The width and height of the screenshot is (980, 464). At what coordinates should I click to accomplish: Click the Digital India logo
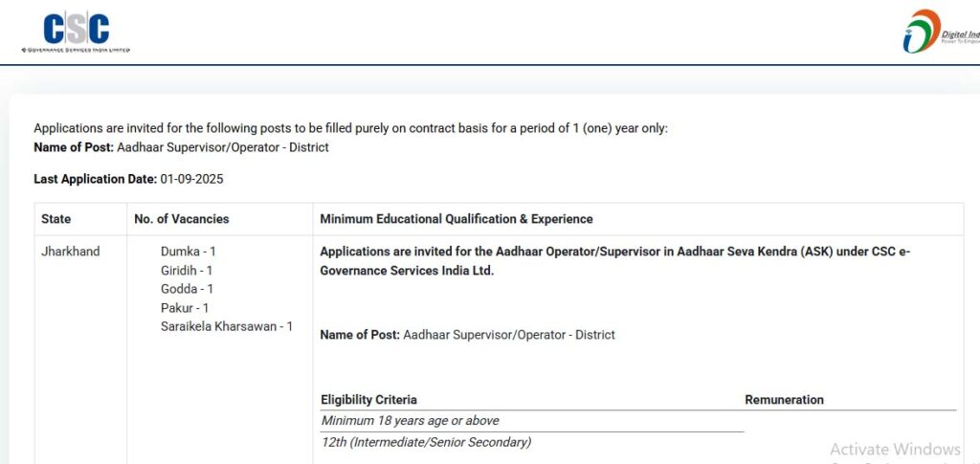(942, 32)
